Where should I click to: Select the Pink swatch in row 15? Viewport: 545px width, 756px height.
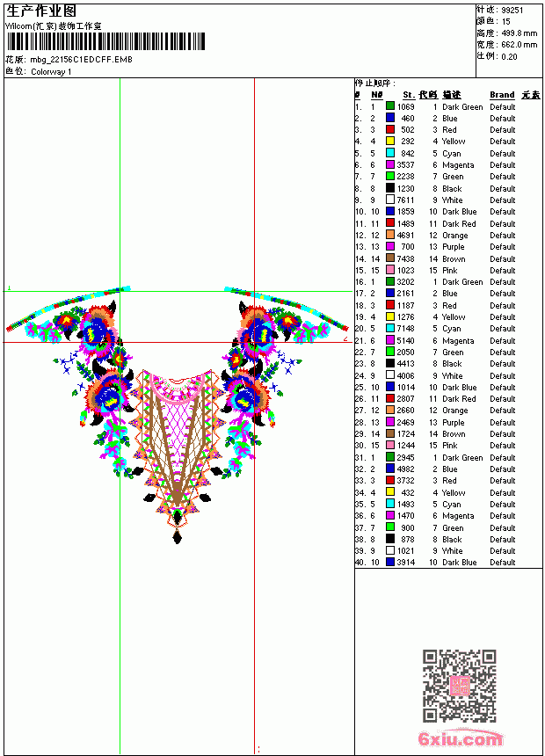[x=390, y=270]
